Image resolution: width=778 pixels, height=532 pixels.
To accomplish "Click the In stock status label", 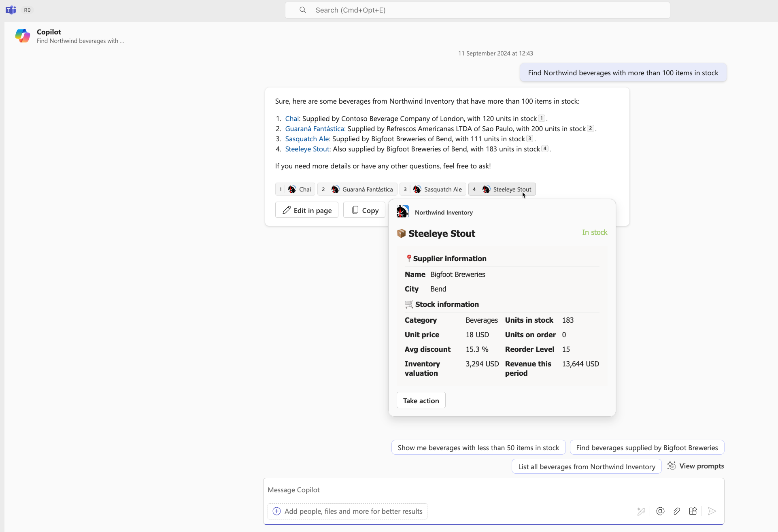I will pyautogui.click(x=595, y=232).
